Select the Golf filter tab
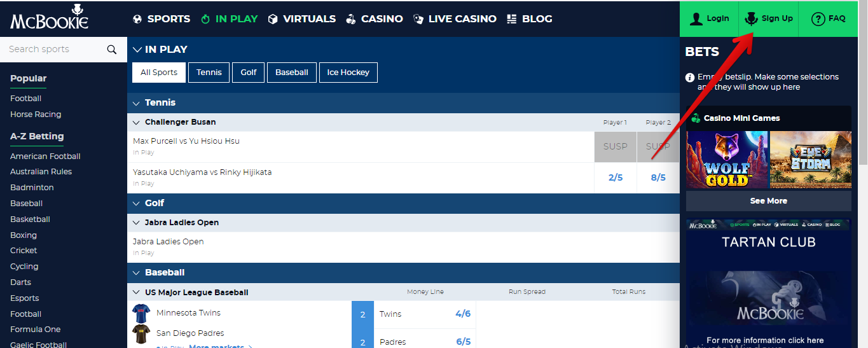The image size is (868, 348). click(249, 73)
